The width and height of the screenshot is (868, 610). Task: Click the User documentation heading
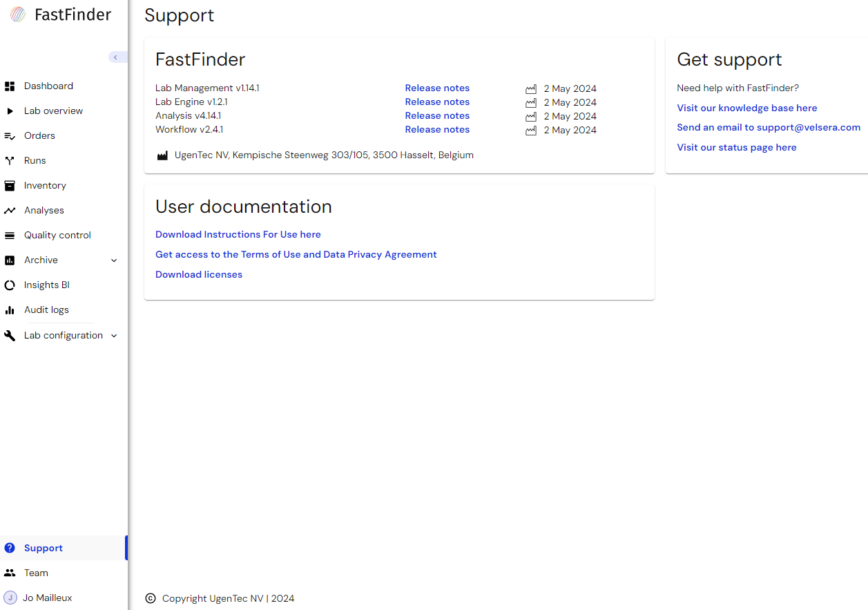tap(244, 207)
